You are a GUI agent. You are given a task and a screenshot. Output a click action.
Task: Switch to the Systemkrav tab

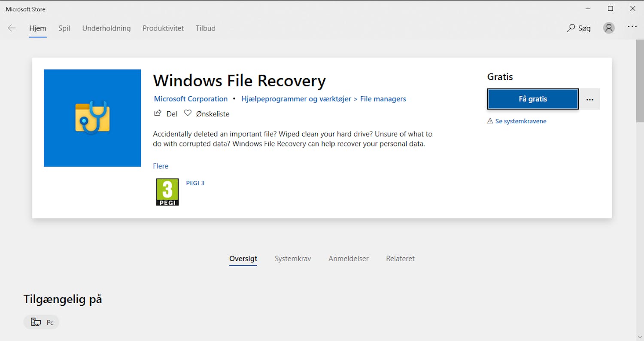click(293, 259)
